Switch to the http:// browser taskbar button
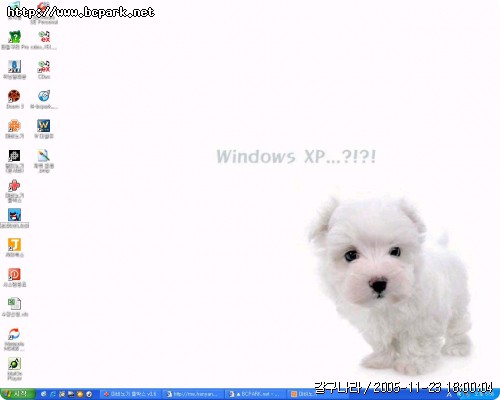Image resolution: width=500 pixels, height=400 pixels. (x=194, y=394)
